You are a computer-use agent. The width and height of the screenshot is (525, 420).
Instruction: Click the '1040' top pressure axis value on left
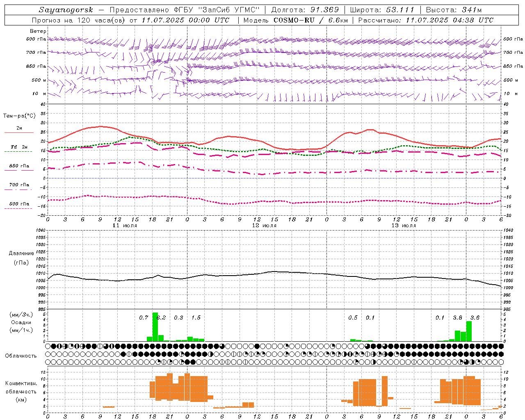41,231
